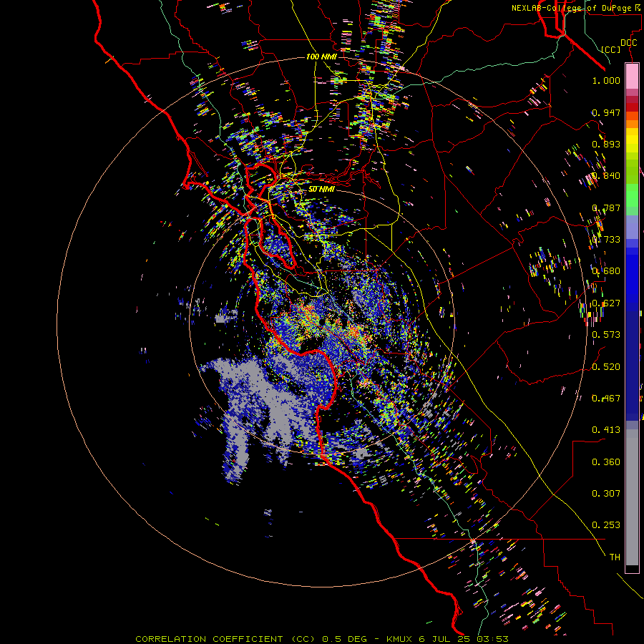Click the TH threshold label
Image resolution: width=644 pixels, height=644 pixels.
pyautogui.click(x=615, y=557)
